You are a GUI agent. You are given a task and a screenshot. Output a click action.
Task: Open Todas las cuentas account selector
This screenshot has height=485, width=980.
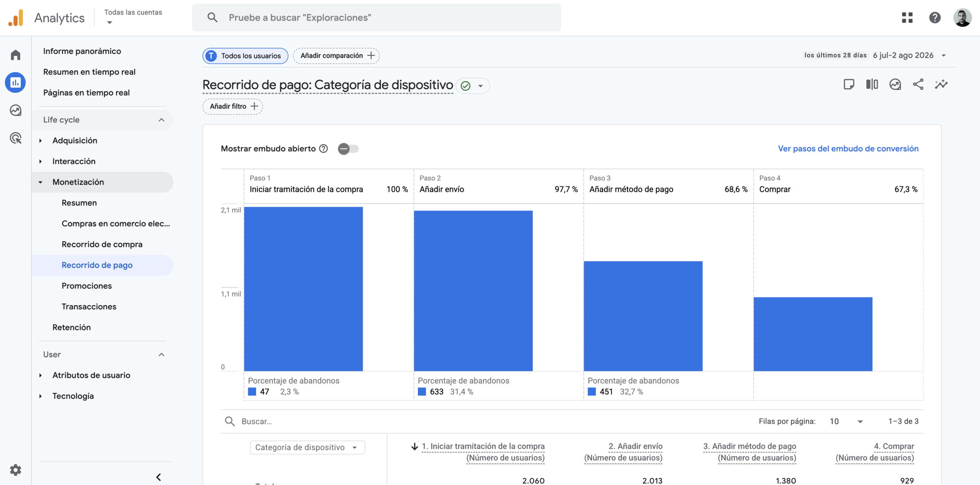click(x=133, y=17)
